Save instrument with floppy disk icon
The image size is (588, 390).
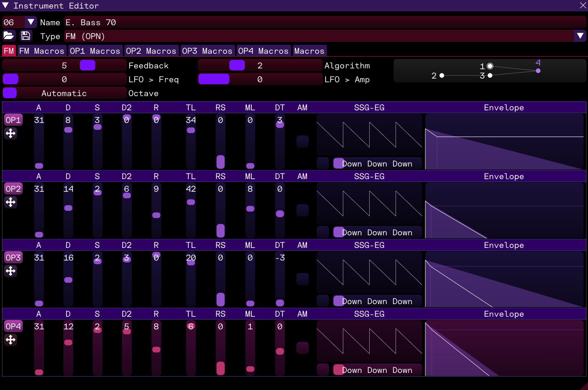pos(26,36)
